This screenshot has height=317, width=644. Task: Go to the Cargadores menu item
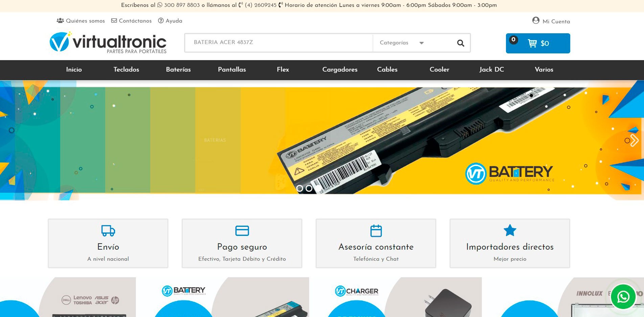coord(340,69)
